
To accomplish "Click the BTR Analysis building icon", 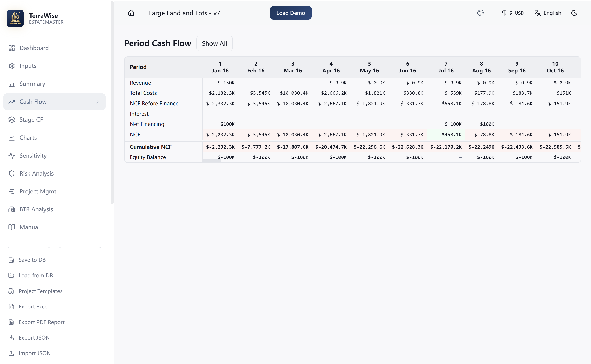I will (x=12, y=209).
